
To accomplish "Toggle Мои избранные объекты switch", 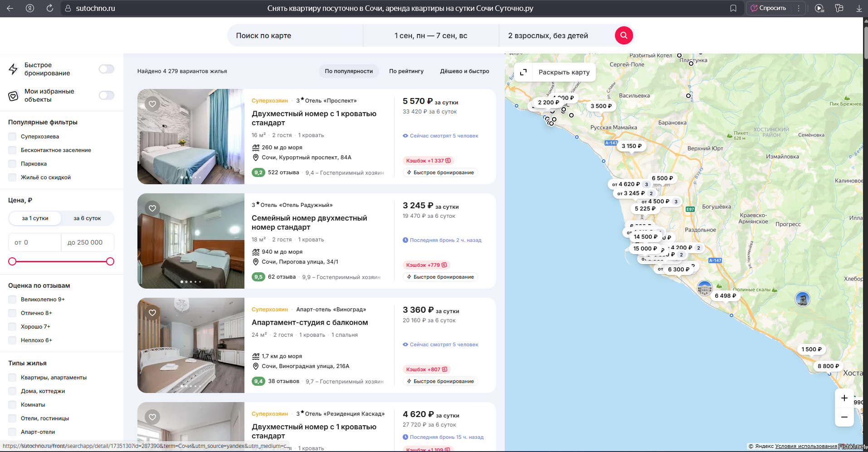I will pos(107,95).
